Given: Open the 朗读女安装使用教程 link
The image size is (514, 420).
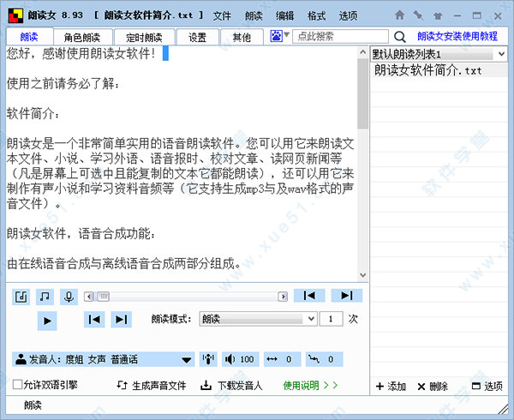Looking at the screenshot, I should pyautogui.click(x=457, y=37).
